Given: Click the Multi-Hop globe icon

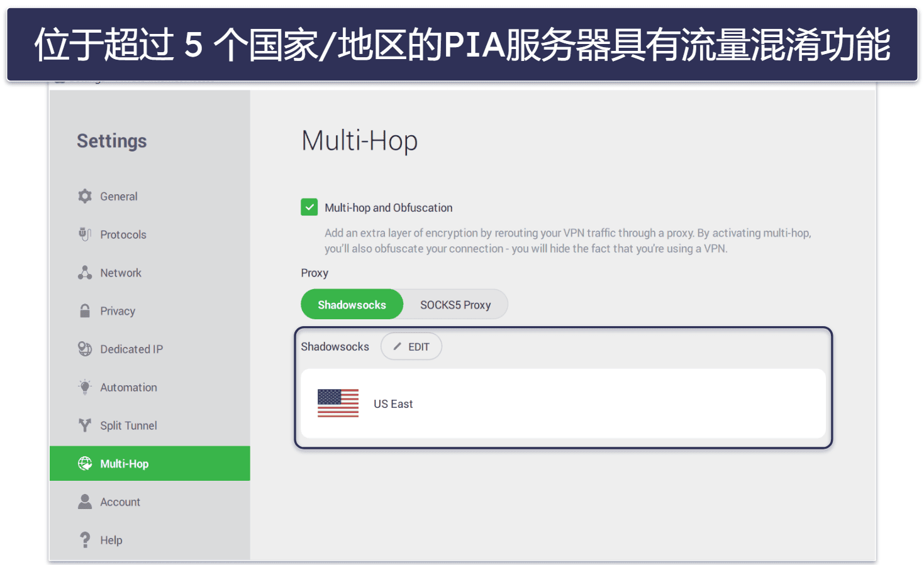Looking at the screenshot, I should (85, 464).
